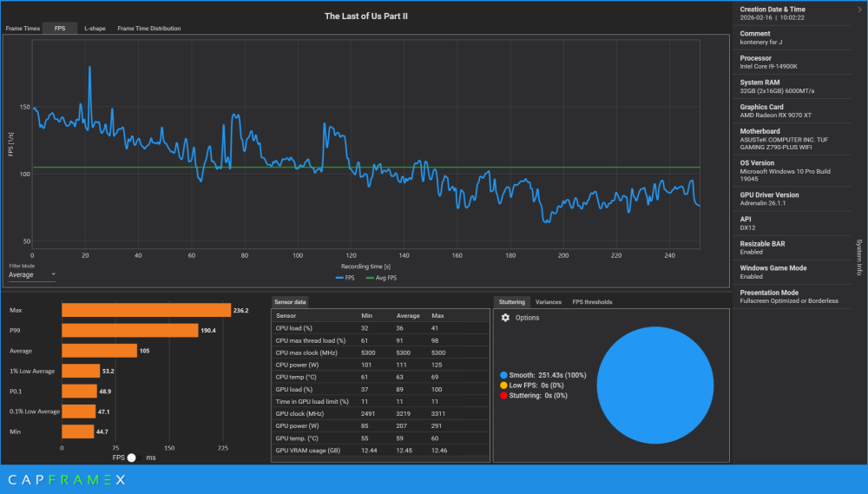
Task: Open the L-shape tab
Action: pos(95,29)
